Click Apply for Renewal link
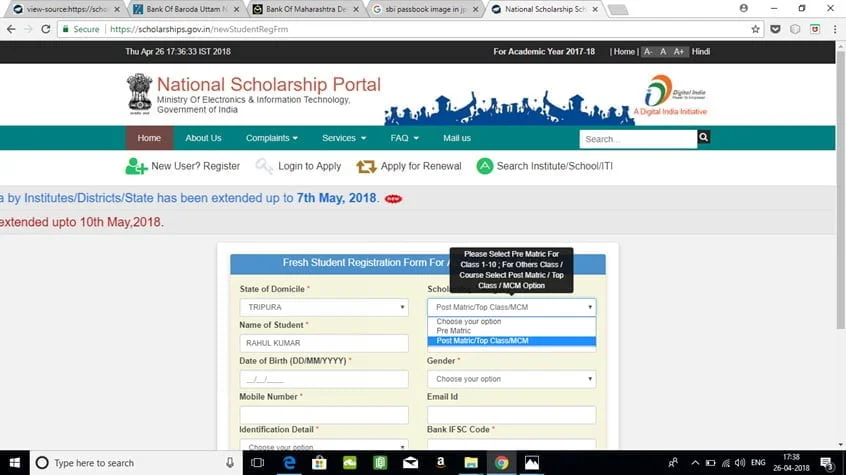 (x=421, y=166)
